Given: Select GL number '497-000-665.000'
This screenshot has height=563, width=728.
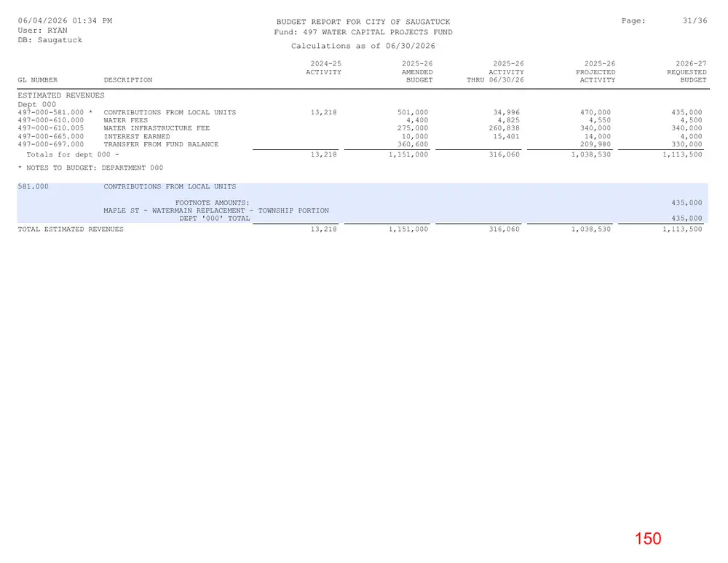Looking at the screenshot, I should tap(51, 137).
